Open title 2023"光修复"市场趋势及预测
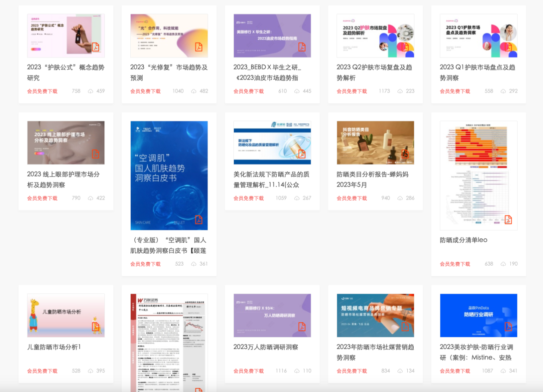The width and height of the screenshot is (543, 392). click(x=169, y=73)
